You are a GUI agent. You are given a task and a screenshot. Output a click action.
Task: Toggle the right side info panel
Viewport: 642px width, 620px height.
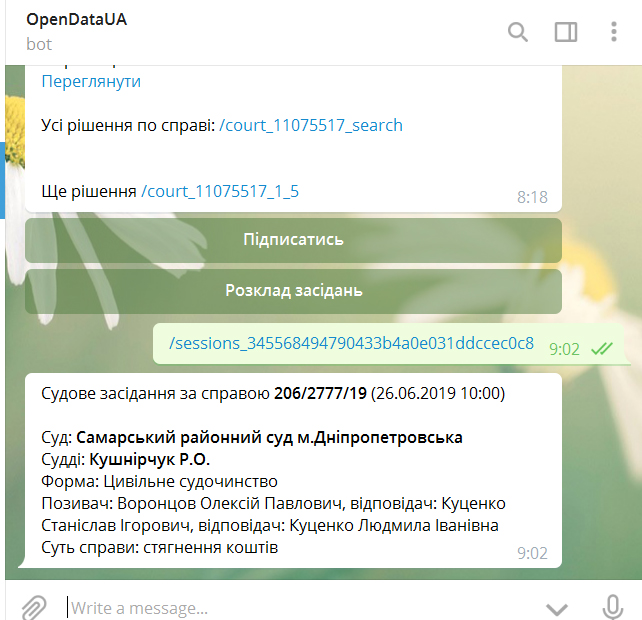pyautogui.click(x=566, y=32)
